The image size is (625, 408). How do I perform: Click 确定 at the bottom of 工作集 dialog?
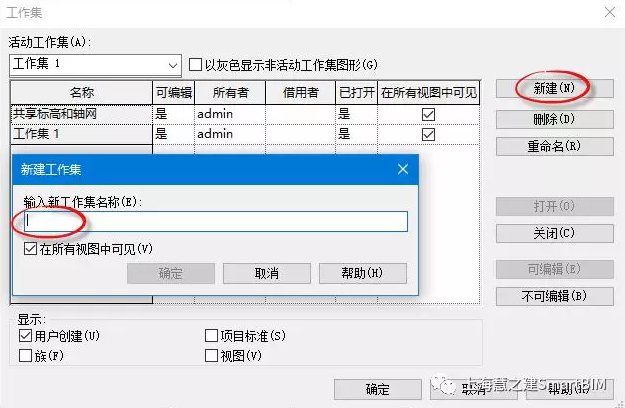click(377, 389)
